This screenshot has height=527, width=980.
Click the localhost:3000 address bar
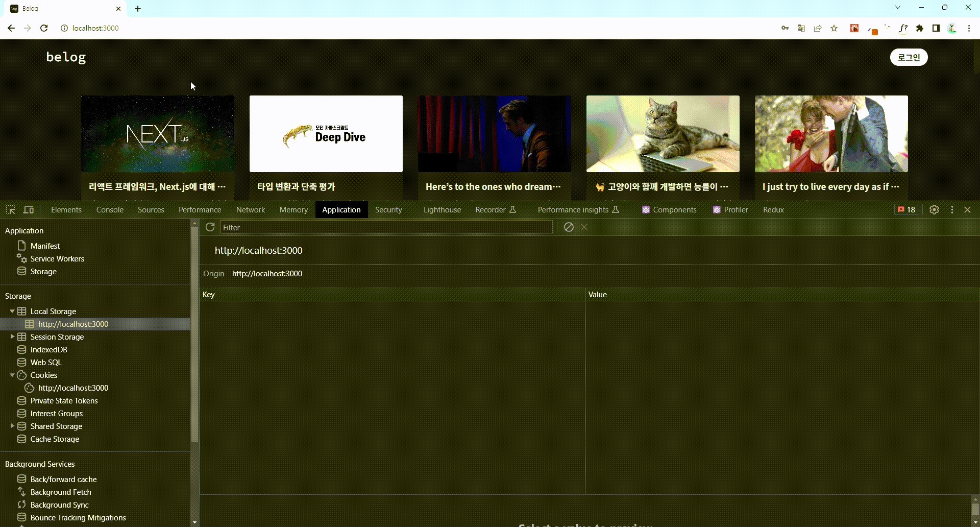click(95, 28)
